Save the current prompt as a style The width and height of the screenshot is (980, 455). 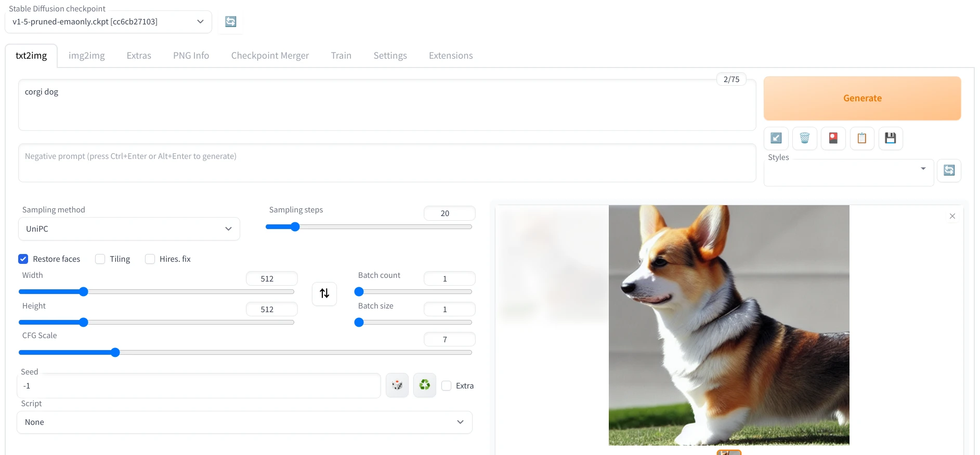890,138
